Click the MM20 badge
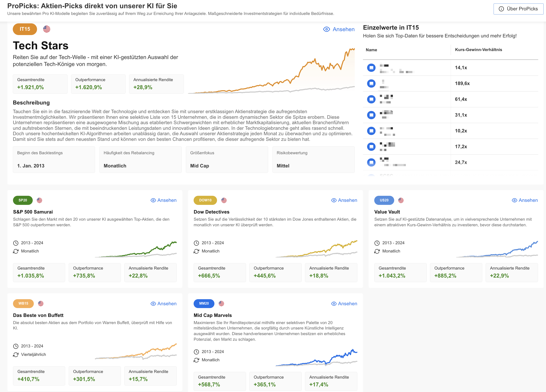Image resolution: width=546 pixels, height=392 pixels. point(204,303)
